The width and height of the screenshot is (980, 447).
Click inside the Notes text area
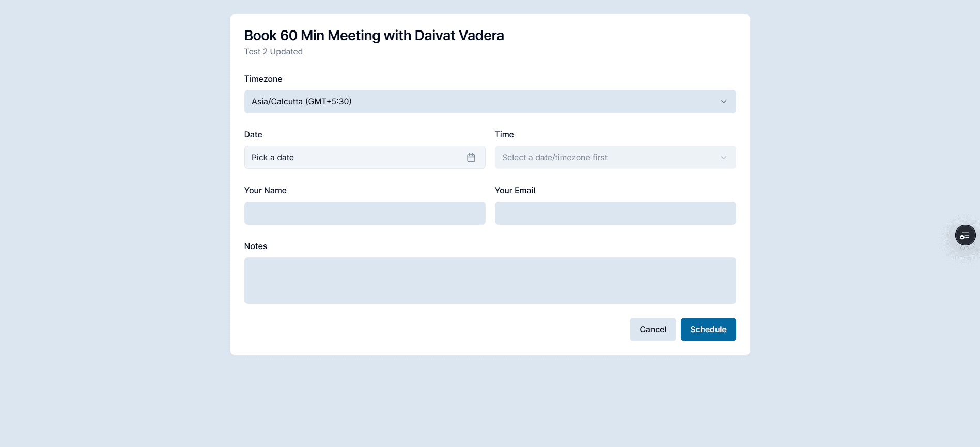point(489,280)
